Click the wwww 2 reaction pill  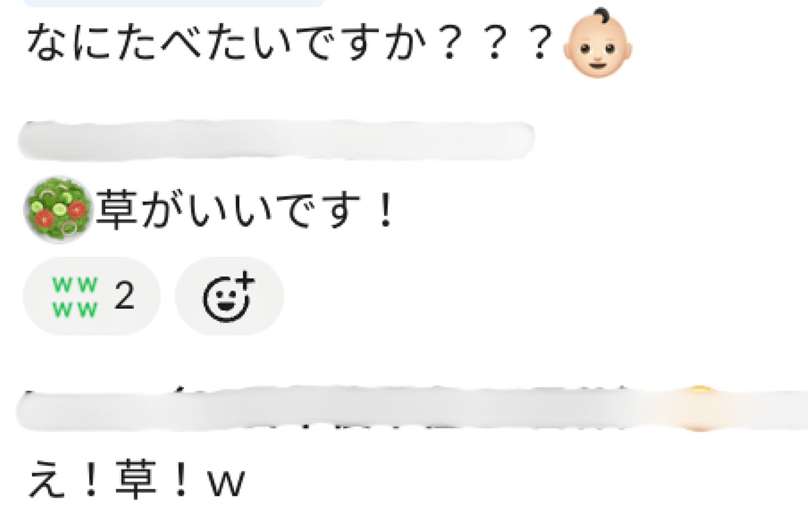coord(91,297)
